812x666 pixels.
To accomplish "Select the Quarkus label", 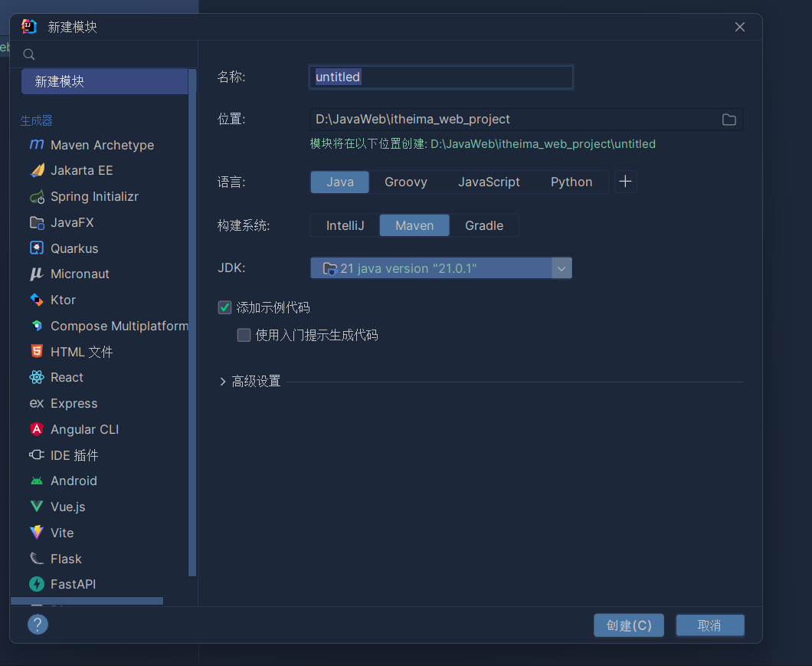I will [74, 248].
